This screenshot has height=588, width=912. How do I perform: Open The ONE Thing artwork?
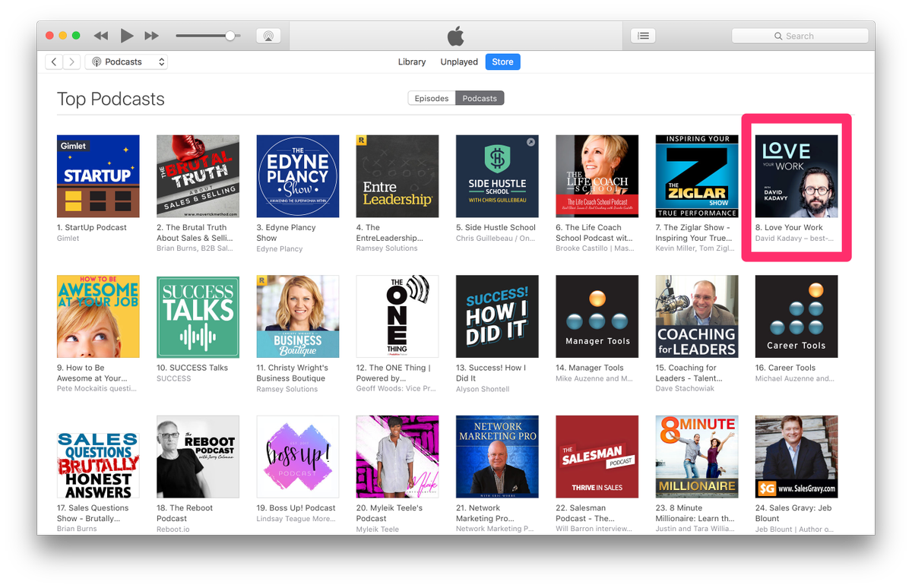pyautogui.click(x=397, y=316)
